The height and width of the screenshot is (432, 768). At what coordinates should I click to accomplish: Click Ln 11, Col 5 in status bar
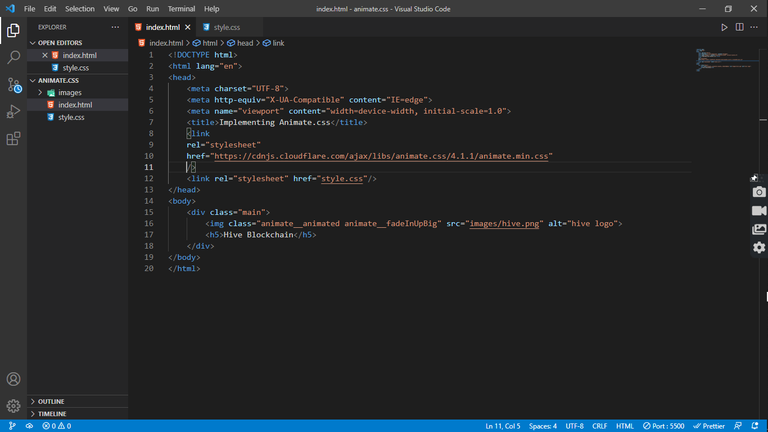point(503,426)
